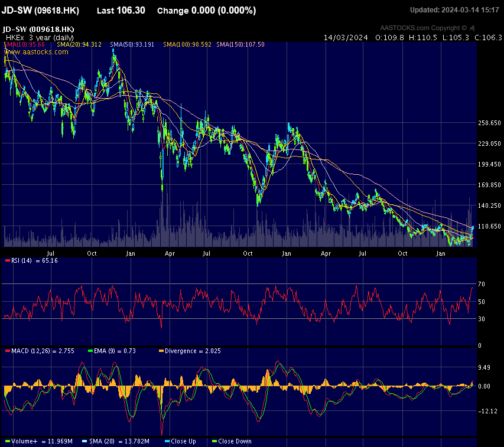The image size is (504, 447).
Task: Click the O:109.8 open value
Action: [389, 38]
